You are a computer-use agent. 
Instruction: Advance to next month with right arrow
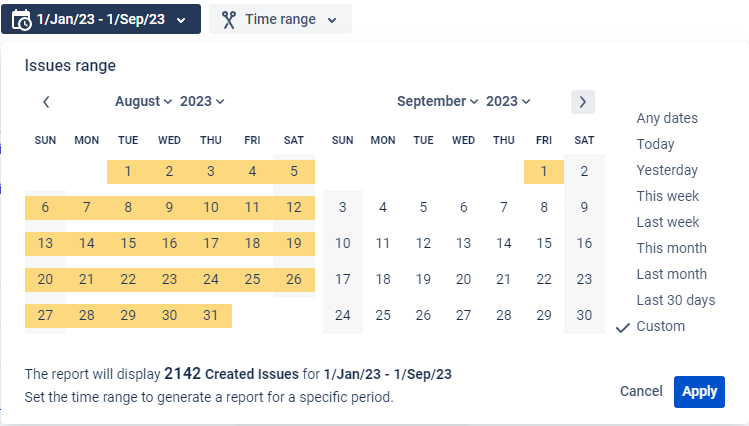(x=583, y=101)
